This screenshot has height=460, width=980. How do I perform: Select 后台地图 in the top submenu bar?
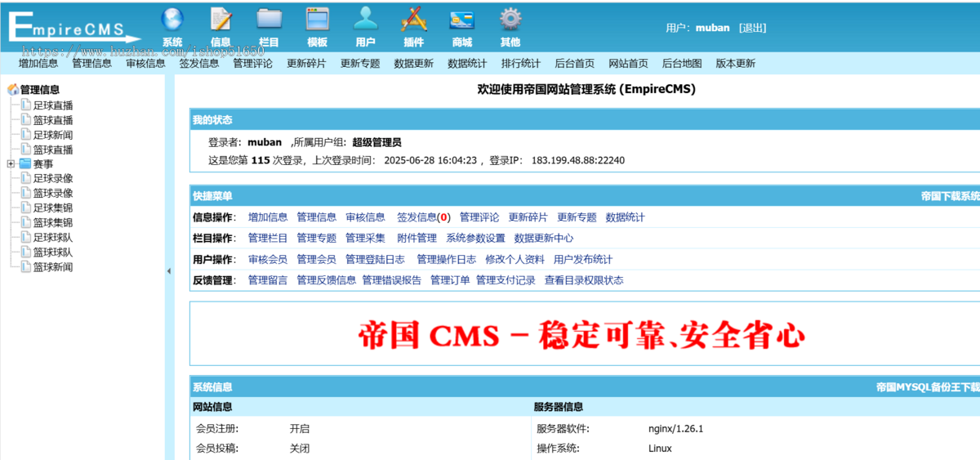click(682, 64)
